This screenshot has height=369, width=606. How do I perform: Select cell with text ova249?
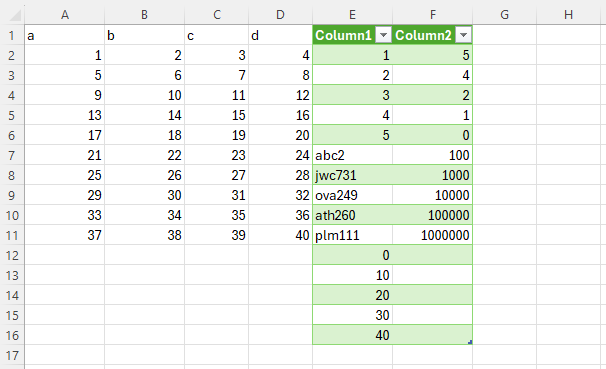pyautogui.click(x=352, y=195)
